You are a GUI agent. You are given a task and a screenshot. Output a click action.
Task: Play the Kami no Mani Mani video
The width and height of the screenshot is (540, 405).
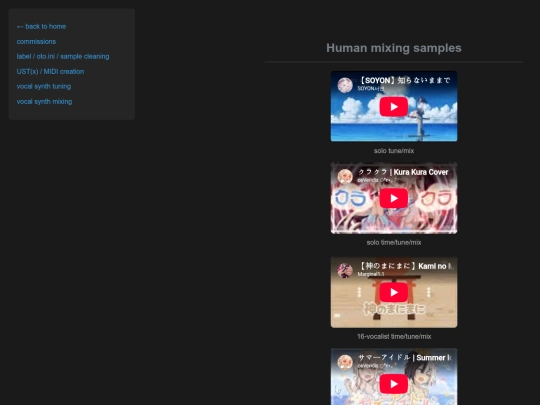(394, 292)
